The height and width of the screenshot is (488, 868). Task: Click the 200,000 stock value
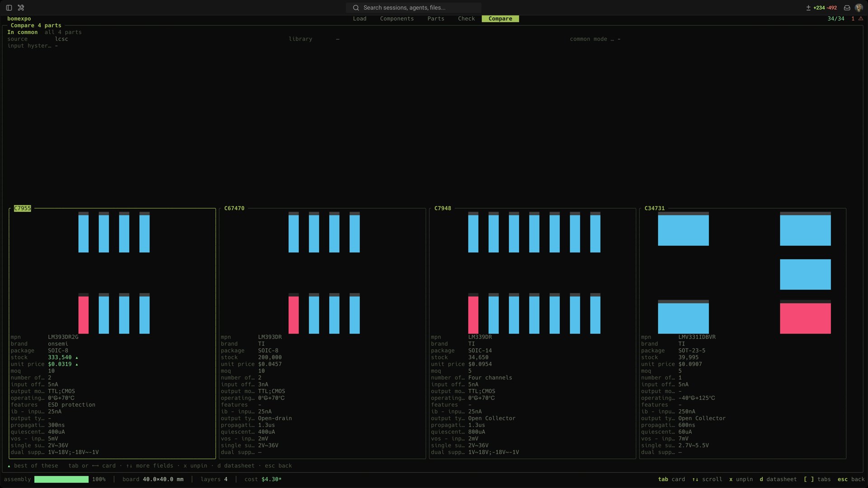pyautogui.click(x=270, y=357)
